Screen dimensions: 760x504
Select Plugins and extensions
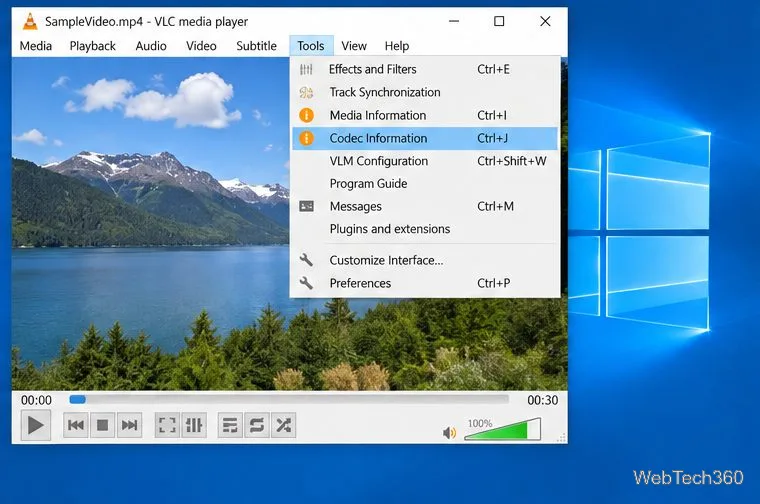pyautogui.click(x=425, y=229)
